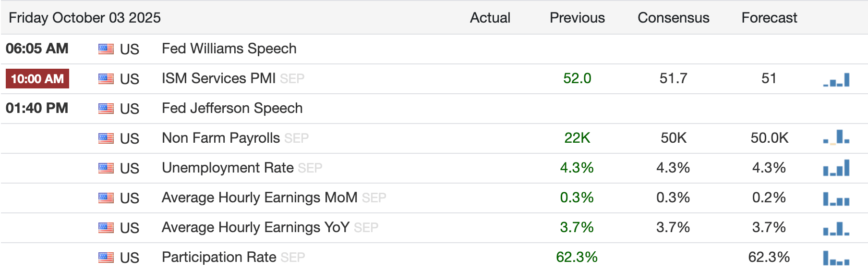Open the ISM Services PMI chart icon
The width and height of the screenshot is (868, 272).
[836, 80]
